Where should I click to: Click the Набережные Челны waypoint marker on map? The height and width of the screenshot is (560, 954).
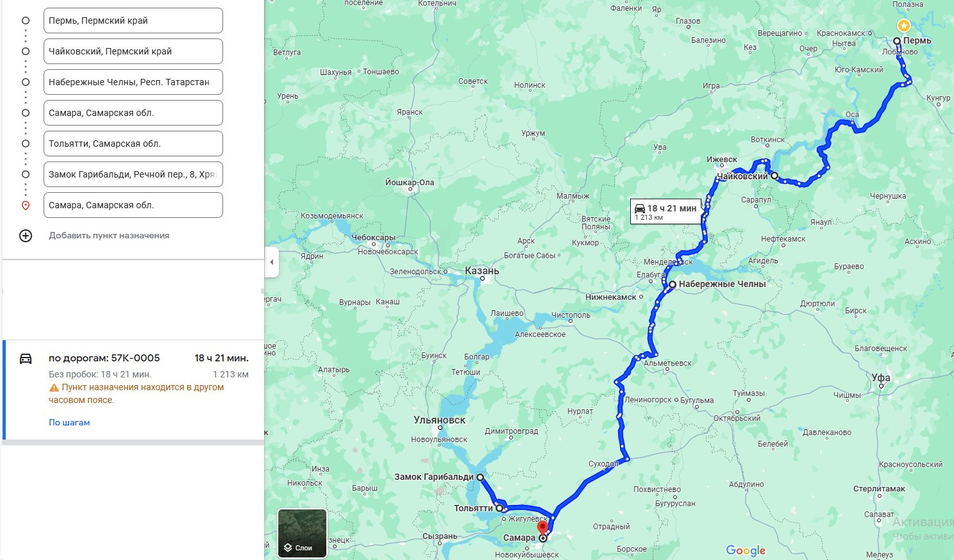coord(673,284)
